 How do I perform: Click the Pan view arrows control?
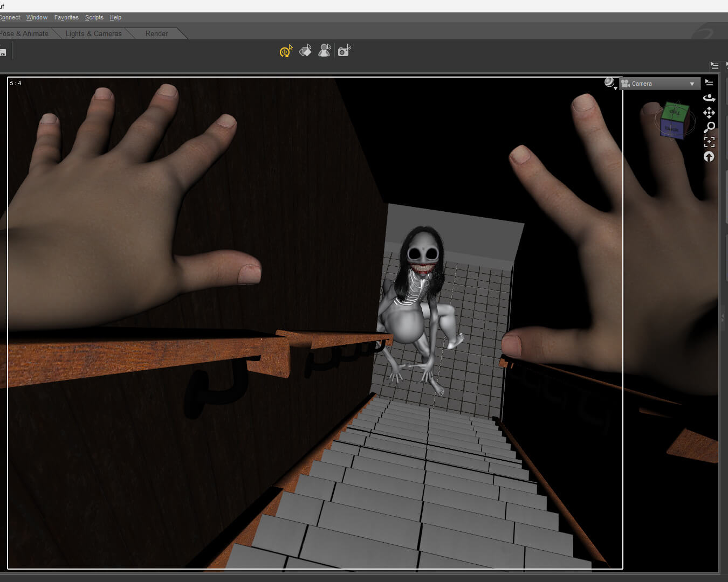pyautogui.click(x=709, y=113)
